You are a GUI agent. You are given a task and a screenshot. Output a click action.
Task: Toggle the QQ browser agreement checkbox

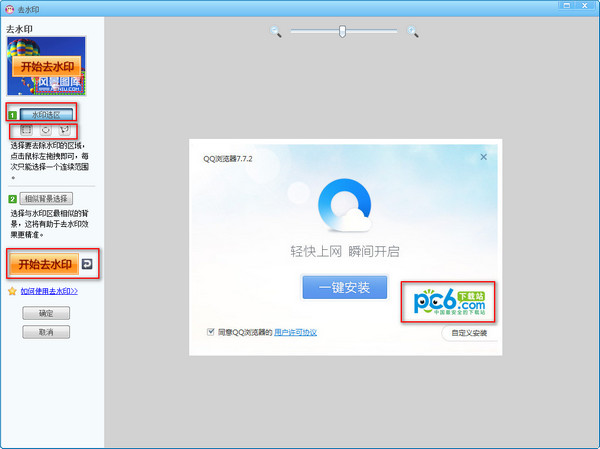point(210,331)
